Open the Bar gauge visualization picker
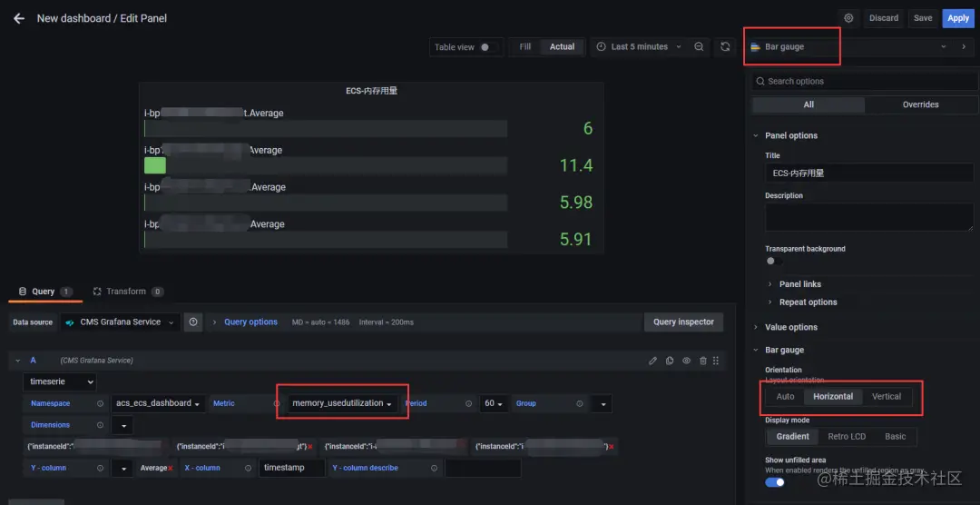Screen dimensions: 980x505 coord(850,47)
